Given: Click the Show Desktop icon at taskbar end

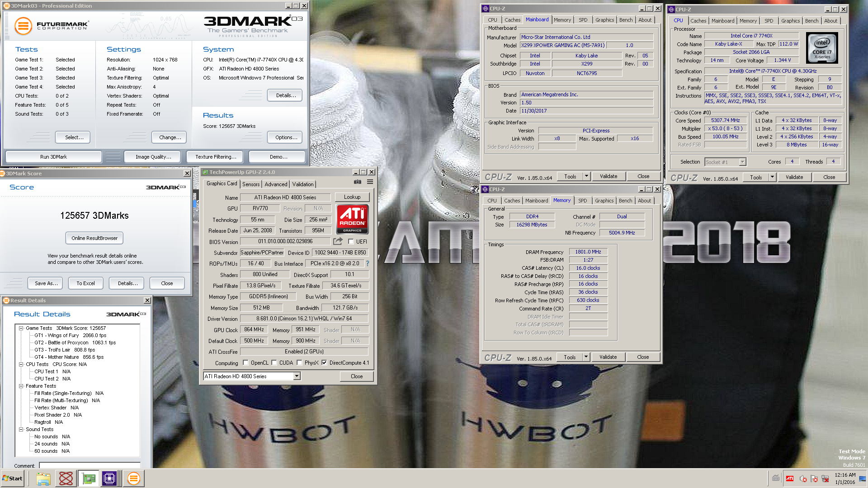Looking at the screenshot, I should (x=863, y=479).
